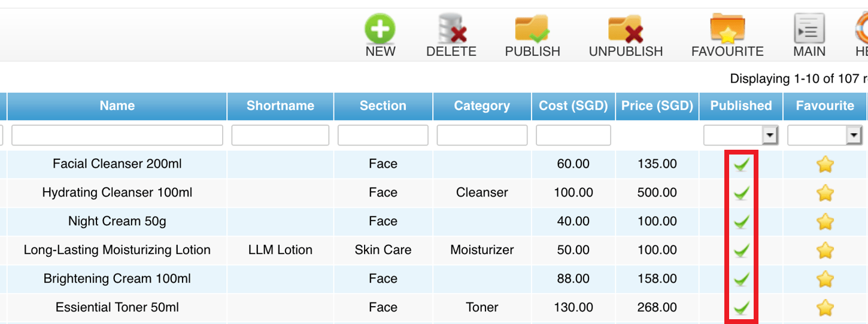Viewport: 868px width, 324px height.
Task: Click the Section filter input field
Action: (383, 135)
